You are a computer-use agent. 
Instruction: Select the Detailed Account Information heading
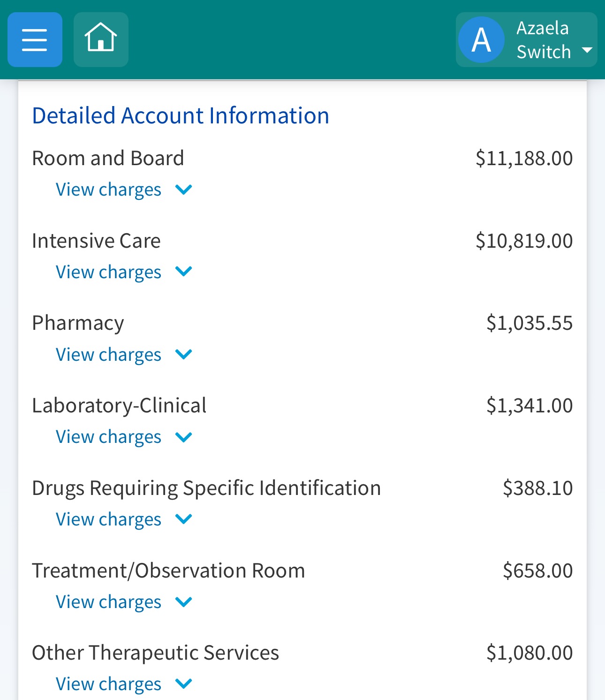pos(181,116)
